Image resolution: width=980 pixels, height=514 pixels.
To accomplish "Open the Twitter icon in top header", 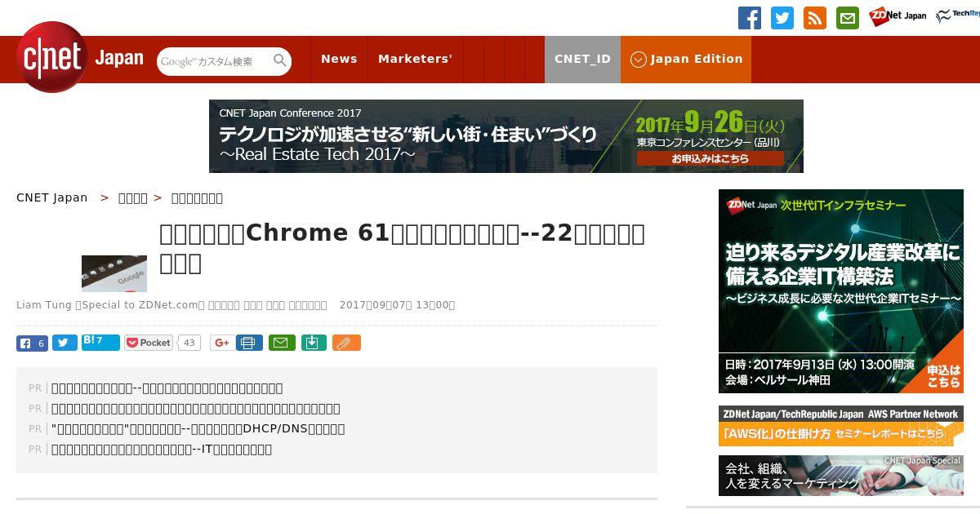I will pos(782,18).
